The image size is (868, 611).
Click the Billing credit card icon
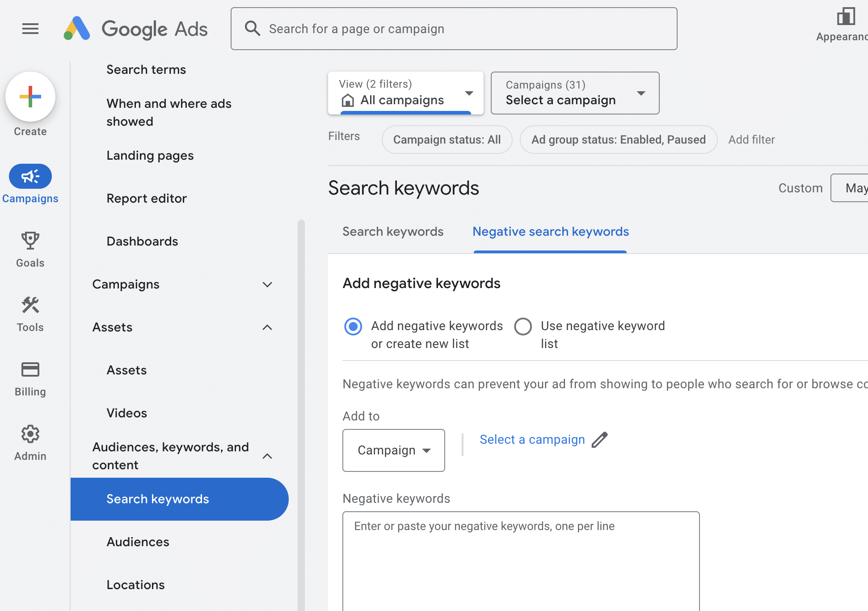tap(30, 369)
